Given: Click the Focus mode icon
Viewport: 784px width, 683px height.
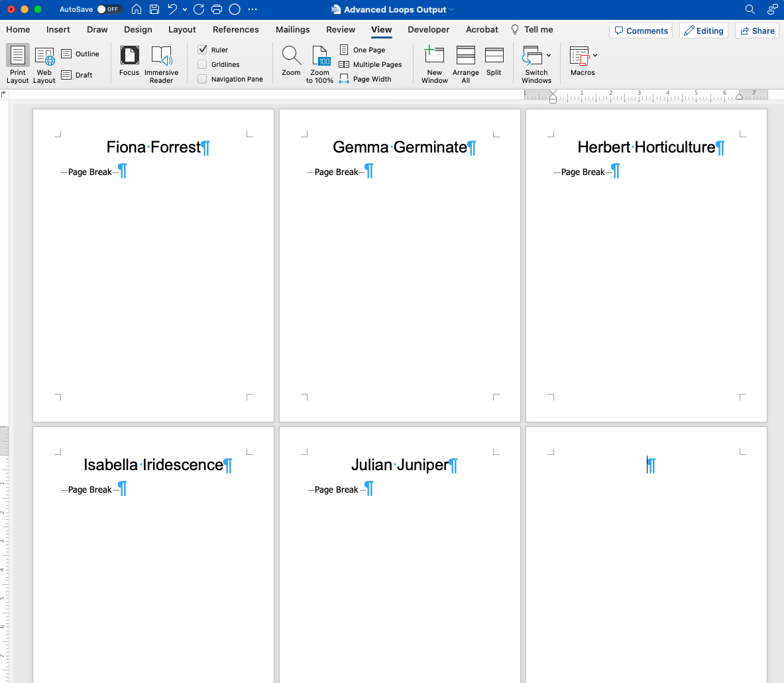Looking at the screenshot, I should (129, 56).
